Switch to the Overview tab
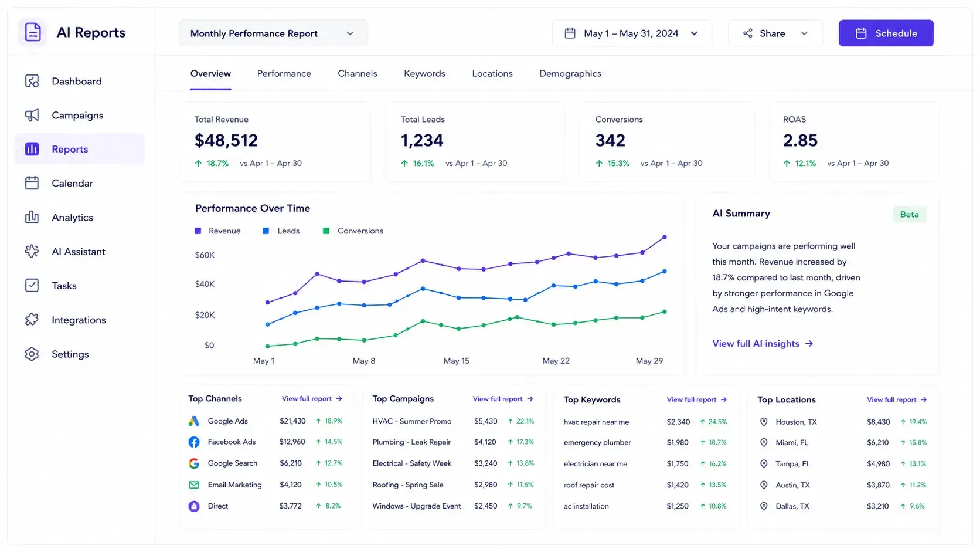This screenshot has width=980, height=552. (x=210, y=73)
